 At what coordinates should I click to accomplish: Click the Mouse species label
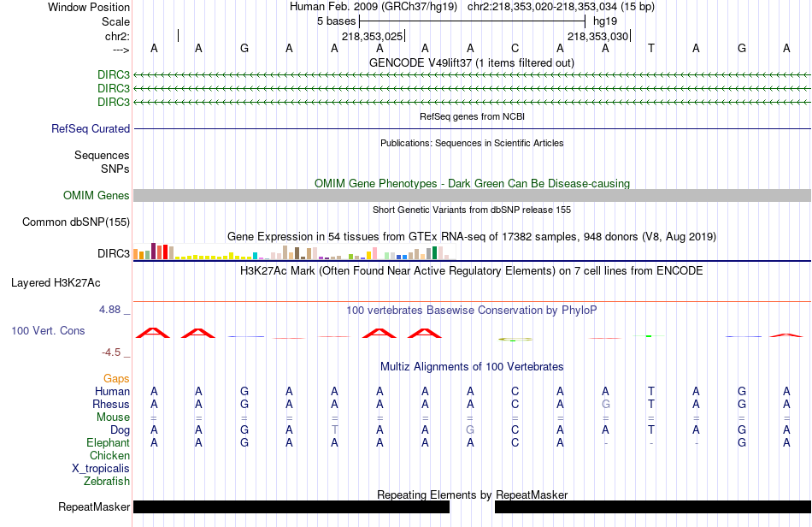113,417
